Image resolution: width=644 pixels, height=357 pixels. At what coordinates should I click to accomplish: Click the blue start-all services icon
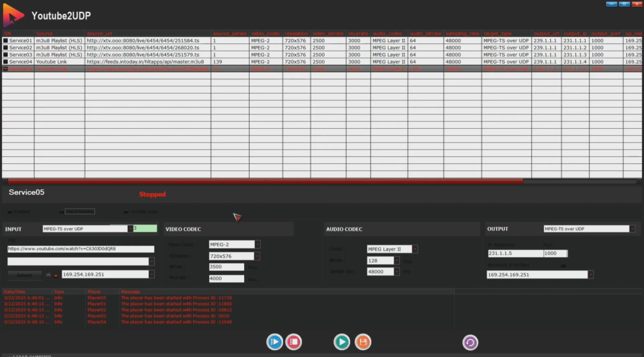pos(274,342)
